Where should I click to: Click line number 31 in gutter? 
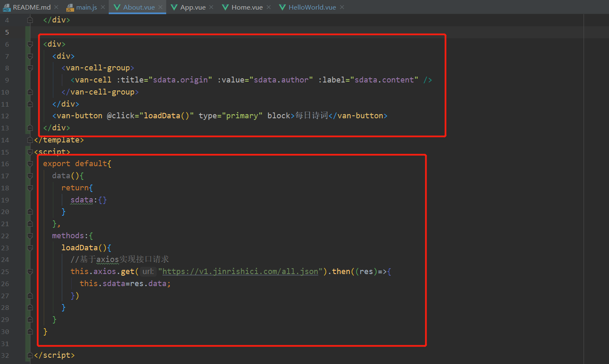(x=5, y=344)
